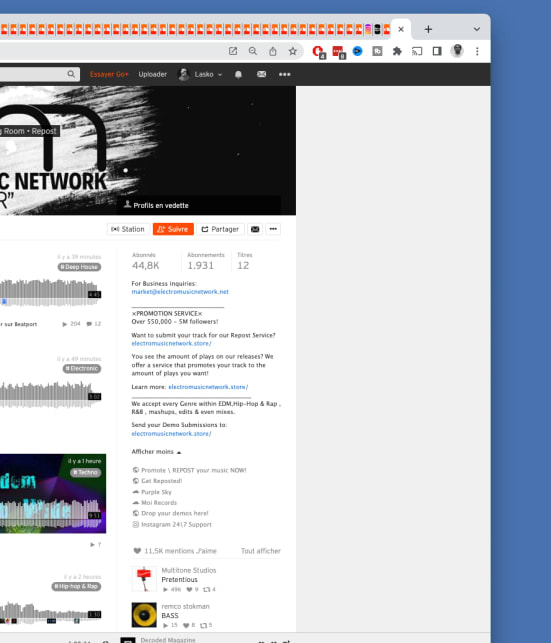Viewport: 551px width, 643px height.
Task: Open the Learn more store link
Action: coord(208,387)
